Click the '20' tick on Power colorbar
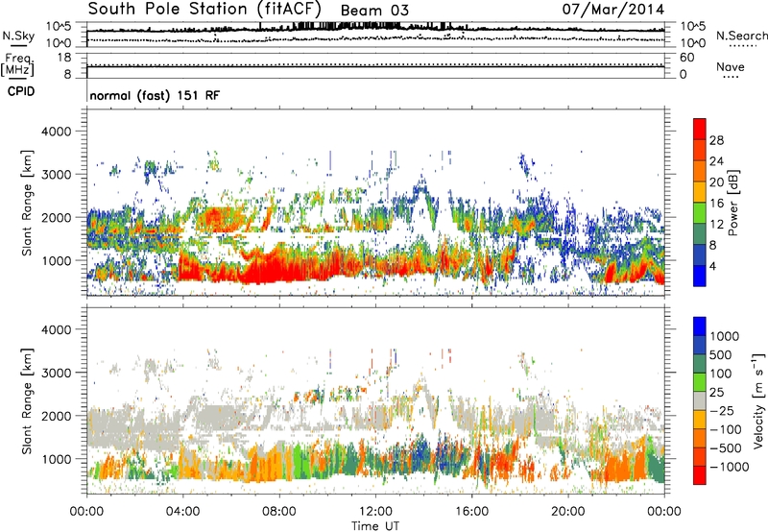The width and height of the screenshot is (768, 532). coord(716,182)
